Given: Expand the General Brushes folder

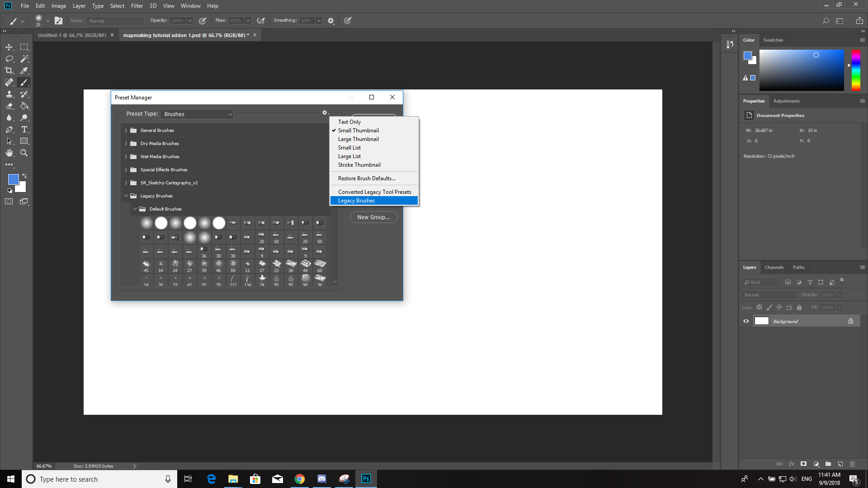Looking at the screenshot, I should [126, 131].
